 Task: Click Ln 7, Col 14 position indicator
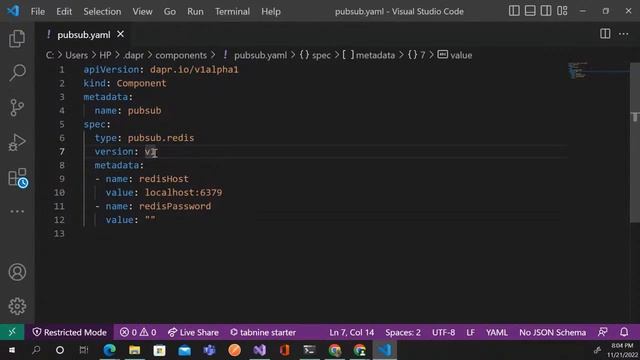[351, 332]
